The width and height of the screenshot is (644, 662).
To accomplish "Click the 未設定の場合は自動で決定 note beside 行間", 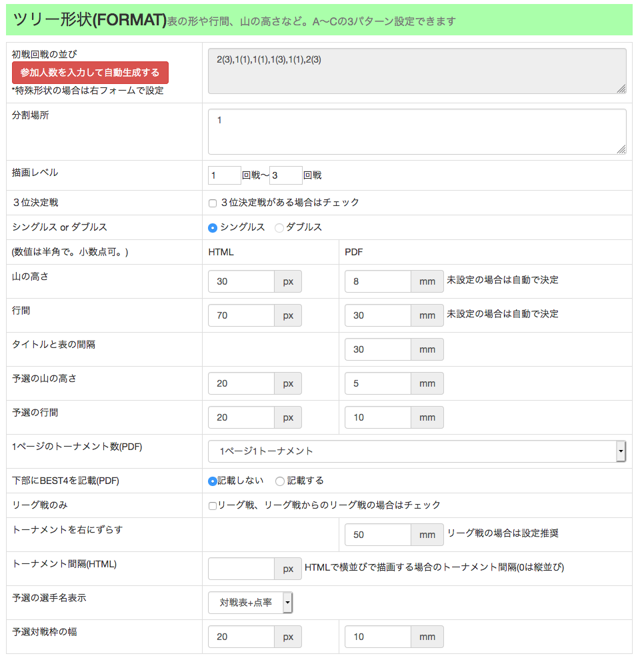I will coord(503,314).
